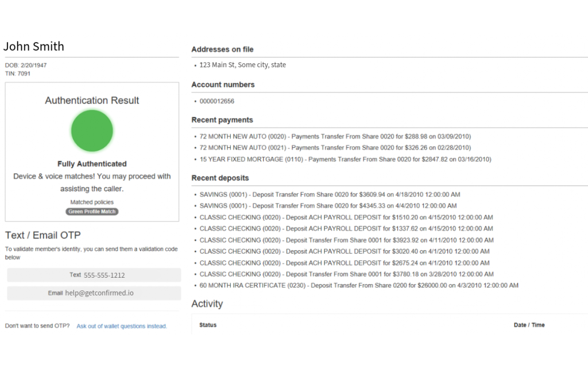Collapse the Recent payments section
The width and height of the screenshot is (588, 368).
tap(222, 120)
